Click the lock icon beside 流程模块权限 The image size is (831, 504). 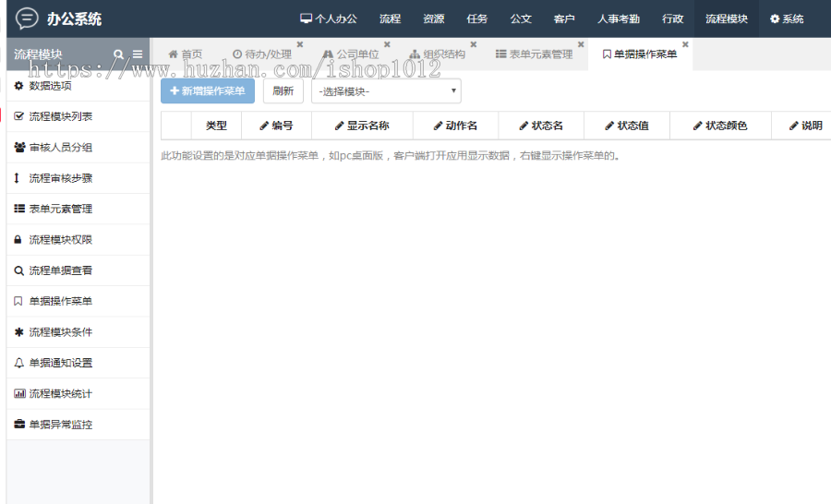pyautogui.click(x=18, y=240)
